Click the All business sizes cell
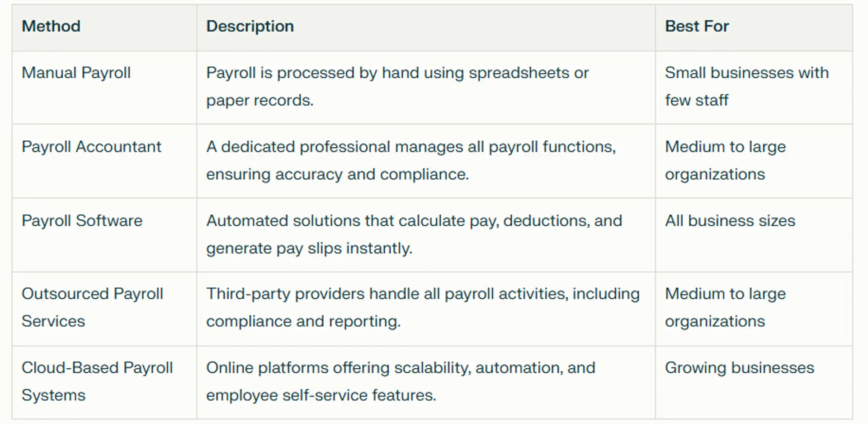868x424 pixels. tap(730, 221)
